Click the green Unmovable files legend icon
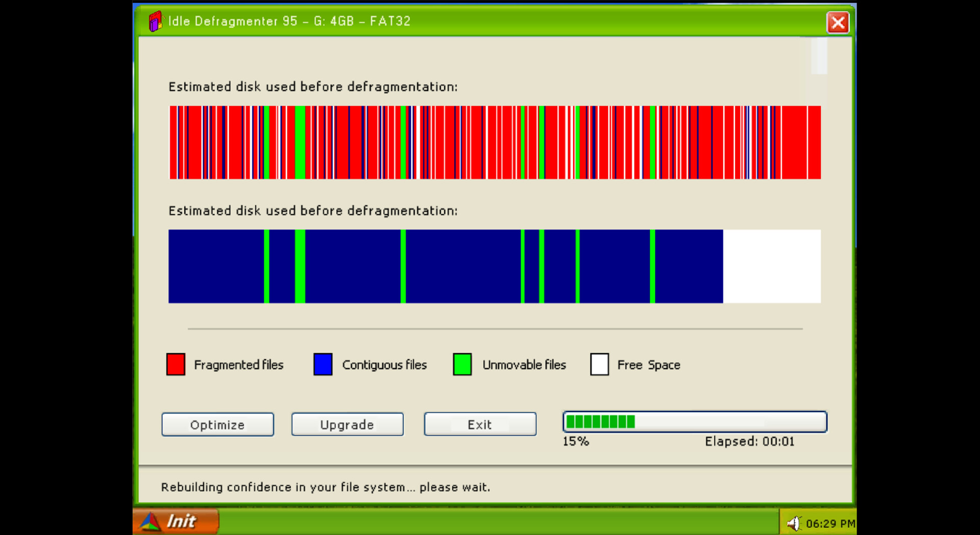980x535 pixels. (x=463, y=364)
